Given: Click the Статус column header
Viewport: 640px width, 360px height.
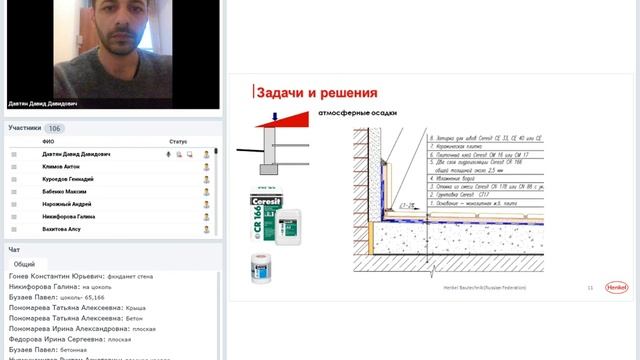Looking at the screenshot, I should pos(178,142).
